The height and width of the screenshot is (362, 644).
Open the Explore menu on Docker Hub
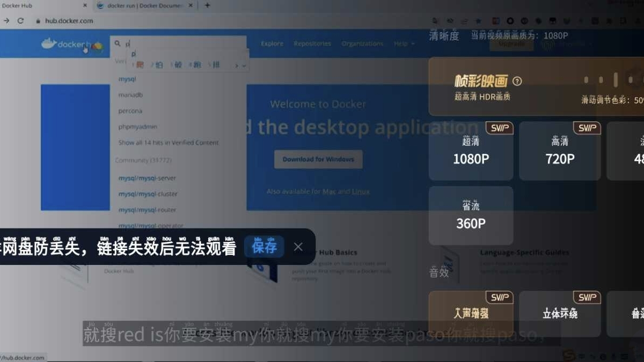coord(272,44)
